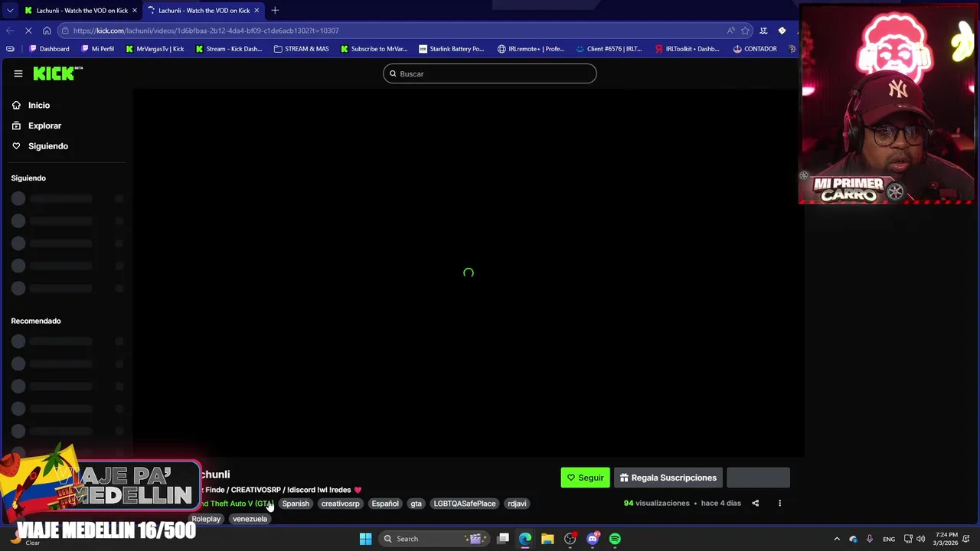
Task: Share the video with share icon
Action: 755,504
